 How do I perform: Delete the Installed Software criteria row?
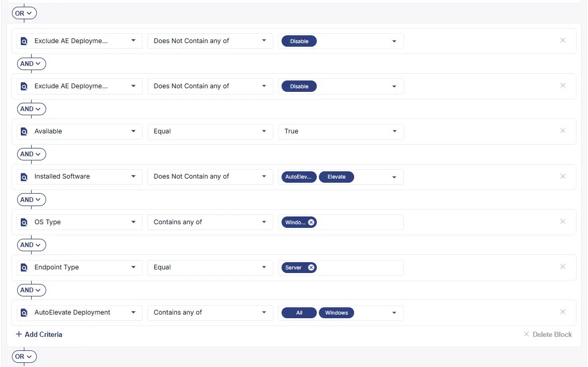coord(563,176)
